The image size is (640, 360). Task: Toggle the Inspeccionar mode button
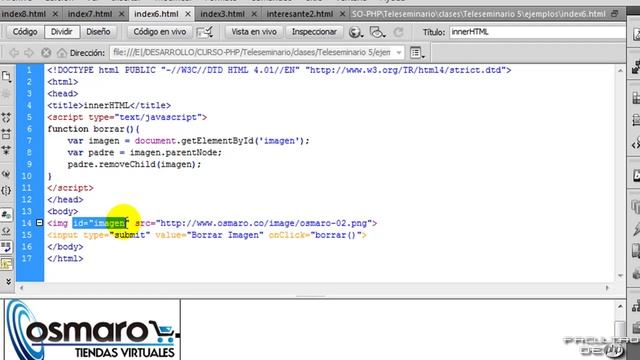[314, 32]
